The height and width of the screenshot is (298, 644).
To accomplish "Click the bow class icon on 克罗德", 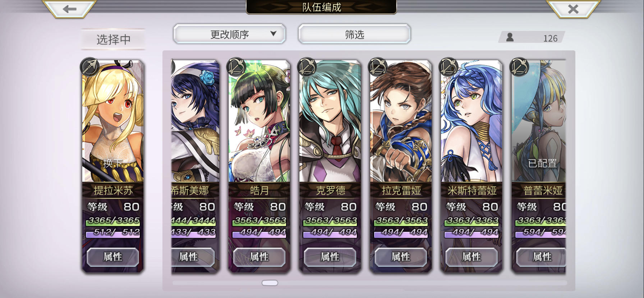I will (x=307, y=67).
